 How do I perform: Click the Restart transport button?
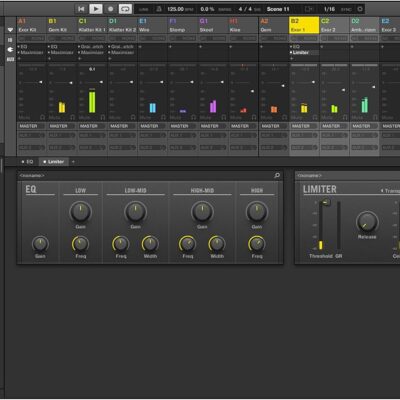click(81, 9)
